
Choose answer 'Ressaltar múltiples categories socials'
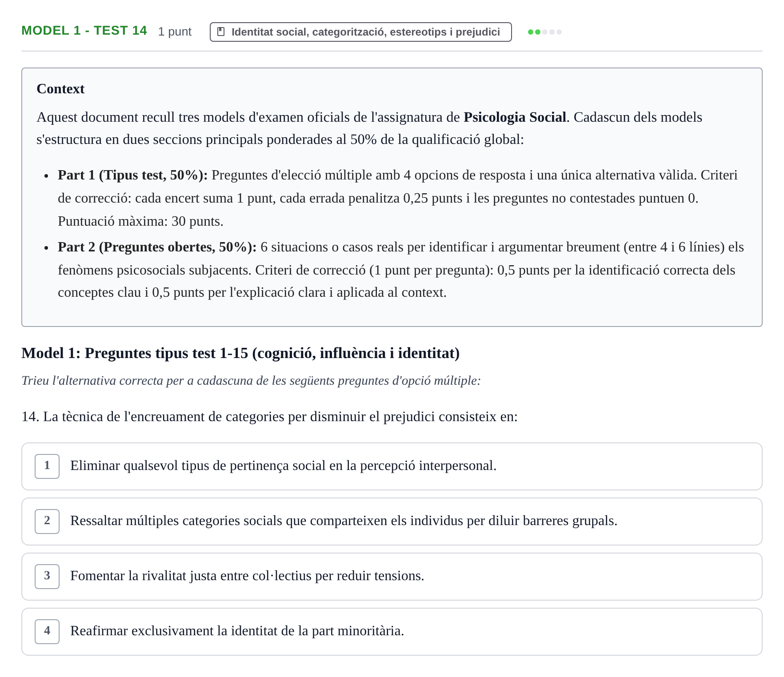392,522
